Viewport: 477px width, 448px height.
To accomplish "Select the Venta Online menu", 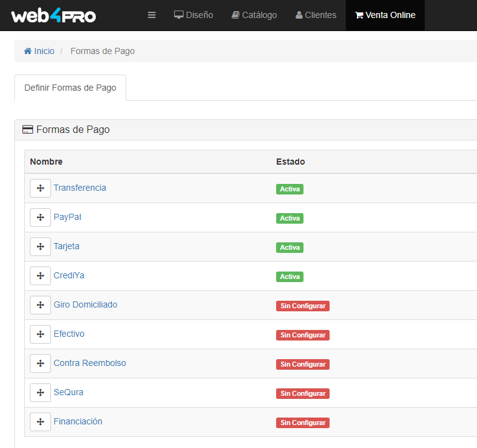I will pyautogui.click(x=385, y=15).
